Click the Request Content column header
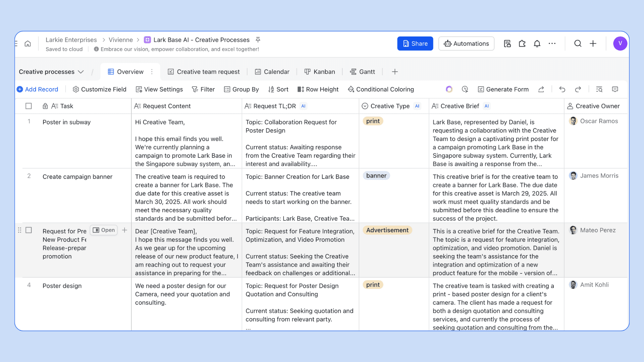Viewport: 644px width, 362px height. (186, 106)
